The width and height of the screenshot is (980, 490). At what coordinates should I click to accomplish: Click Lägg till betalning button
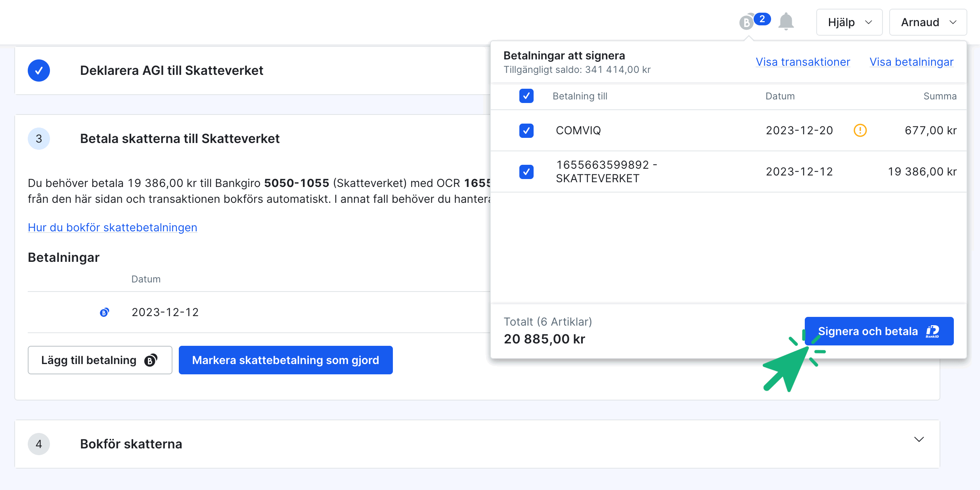coord(100,360)
